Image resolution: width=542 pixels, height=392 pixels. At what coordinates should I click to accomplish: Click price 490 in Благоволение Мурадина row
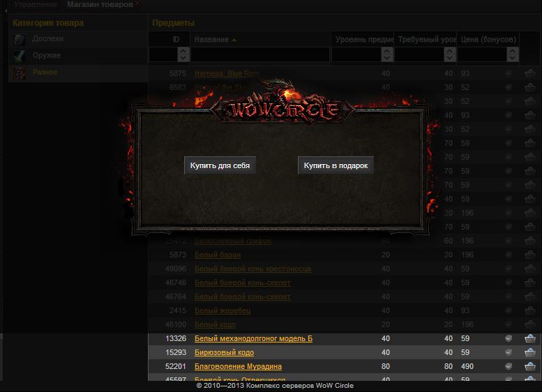pos(467,366)
